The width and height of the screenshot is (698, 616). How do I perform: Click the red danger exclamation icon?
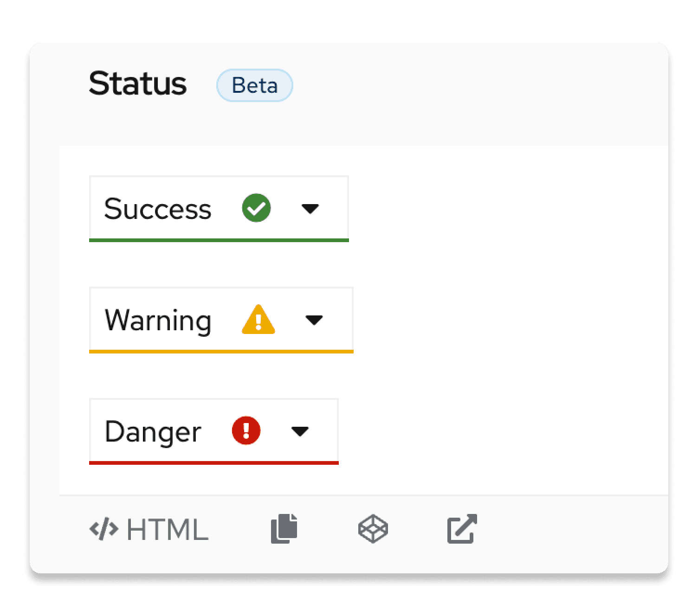[x=246, y=431]
